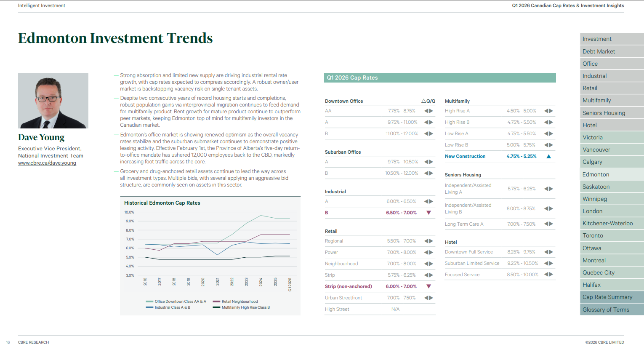
Task: Click the Multifamily High Rise Class B legend swatch
Action: coord(216,307)
